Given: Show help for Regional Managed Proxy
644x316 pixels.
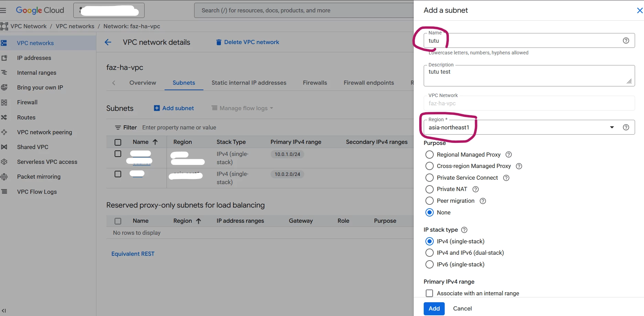Looking at the screenshot, I should 509,155.
